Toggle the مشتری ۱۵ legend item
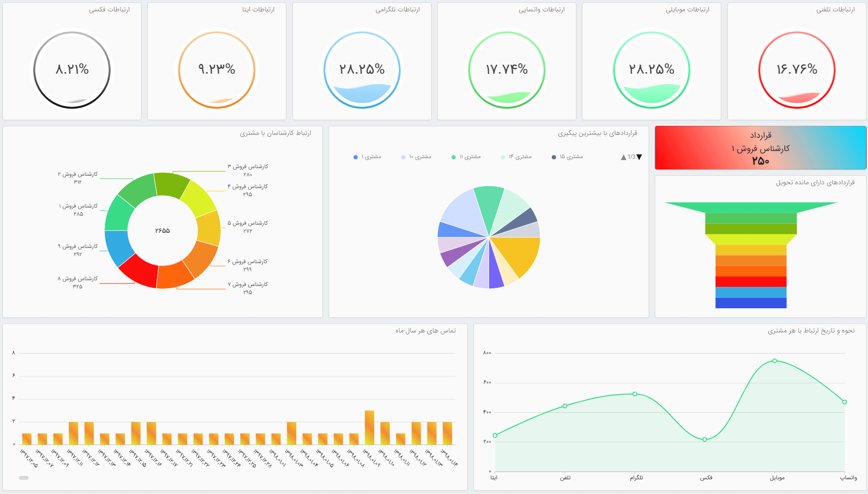Image resolution: width=868 pixels, height=494 pixels. pyautogui.click(x=567, y=157)
